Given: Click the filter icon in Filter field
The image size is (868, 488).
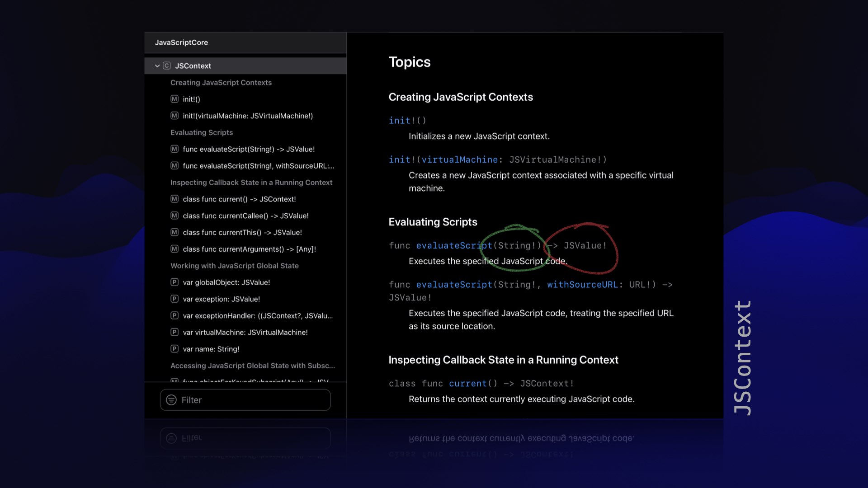Looking at the screenshot, I should 171,400.
